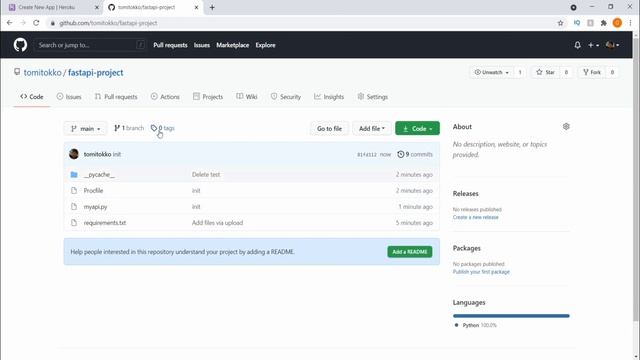Click Publish your first package link
The width and height of the screenshot is (640, 360).
(481, 272)
